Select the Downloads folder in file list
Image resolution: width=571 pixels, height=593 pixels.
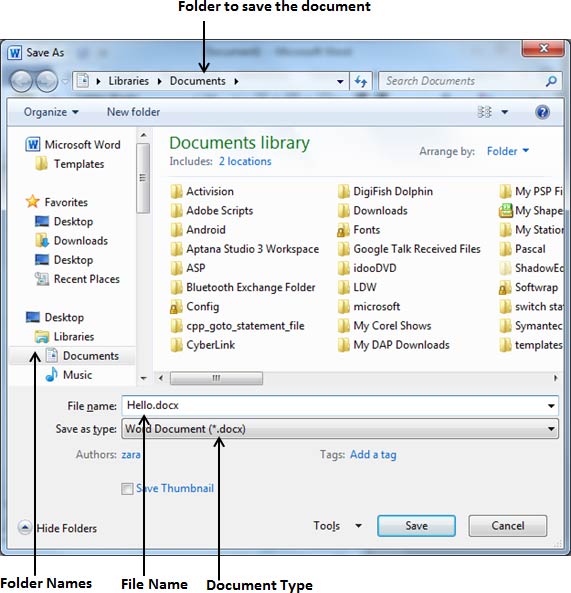point(372,211)
